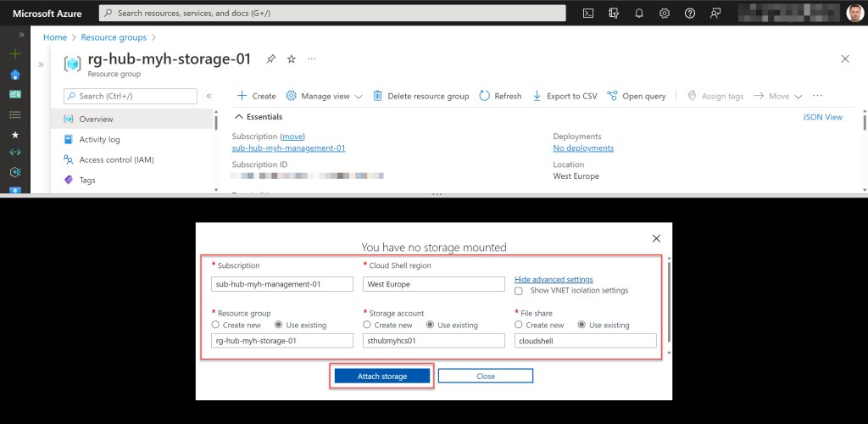Open the Notifications bell
The width and height of the screenshot is (868, 424).
(x=639, y=13)
